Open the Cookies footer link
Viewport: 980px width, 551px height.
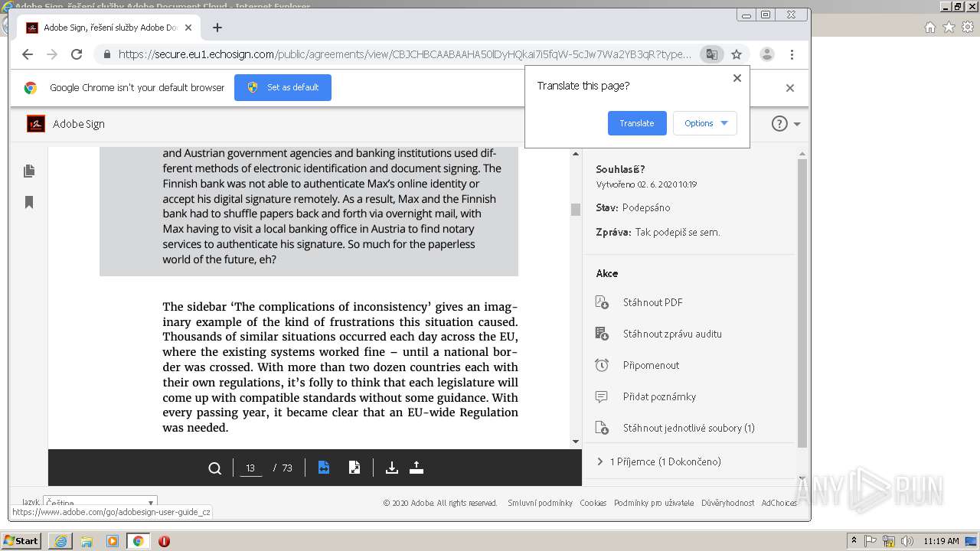click(x=593, y=503)
